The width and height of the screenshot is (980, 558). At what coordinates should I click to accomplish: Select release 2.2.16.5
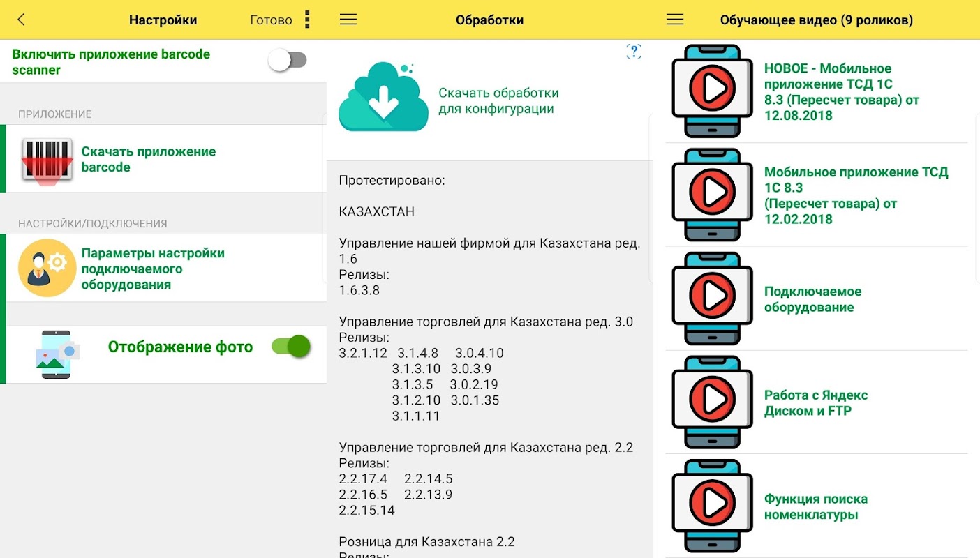(x=363, y=495)
